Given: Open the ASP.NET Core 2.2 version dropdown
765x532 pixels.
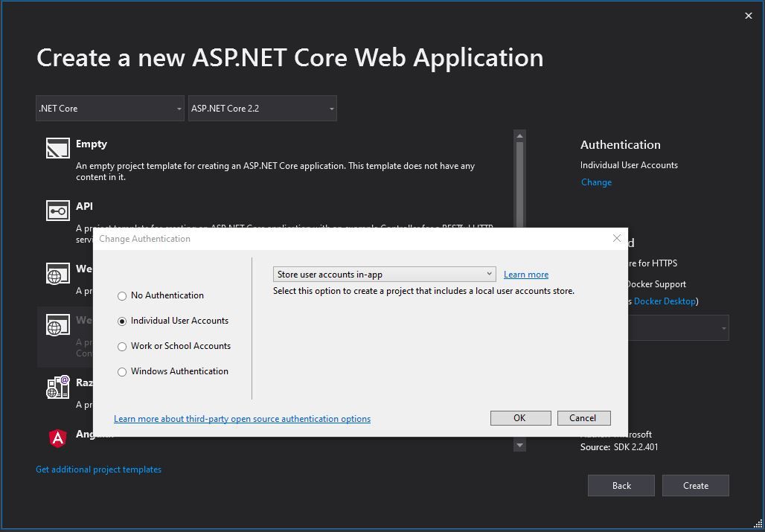Looking at the screenshot, I should pyautogui.click(x=262, y=109).
